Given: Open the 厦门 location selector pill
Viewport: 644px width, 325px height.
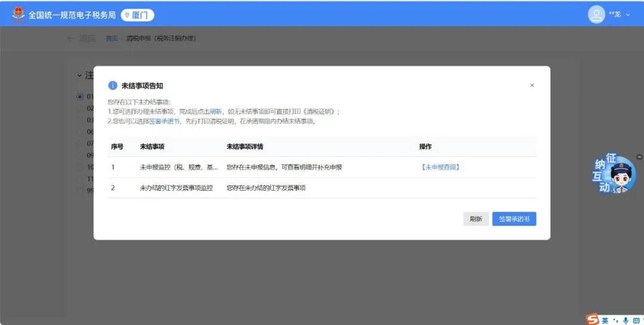Looking at the screenshot, I should pos(137,15).
